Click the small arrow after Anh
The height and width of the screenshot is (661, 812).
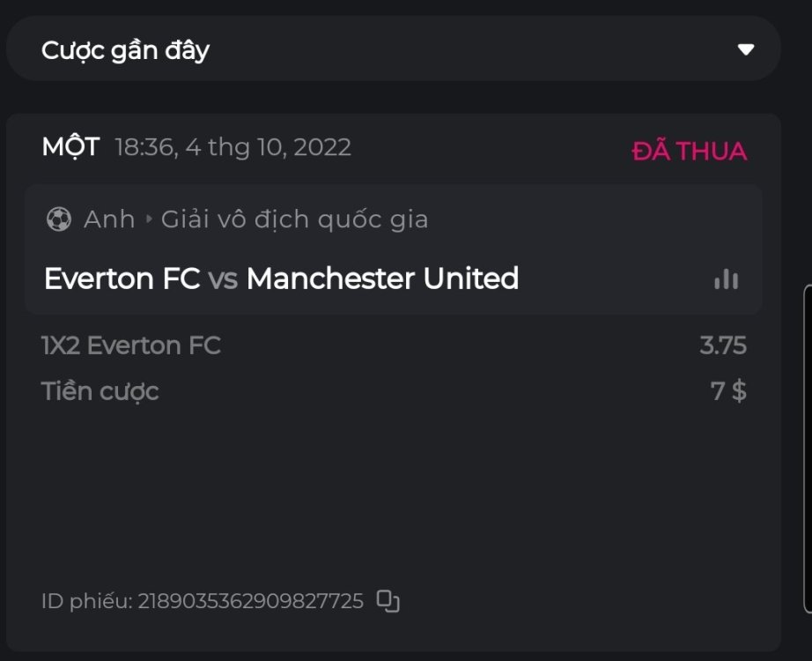148,219
